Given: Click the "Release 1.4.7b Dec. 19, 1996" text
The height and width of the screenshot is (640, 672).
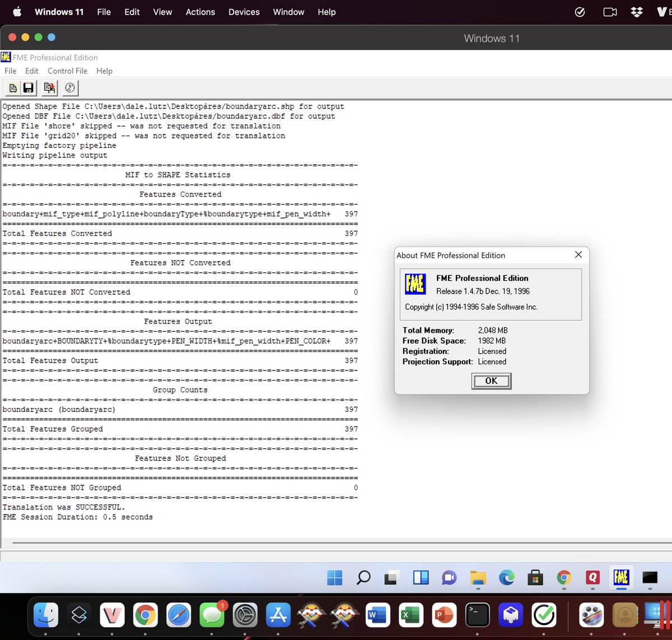Looking at the screenshot, I should pyautogui.click(x=483, y=291).
